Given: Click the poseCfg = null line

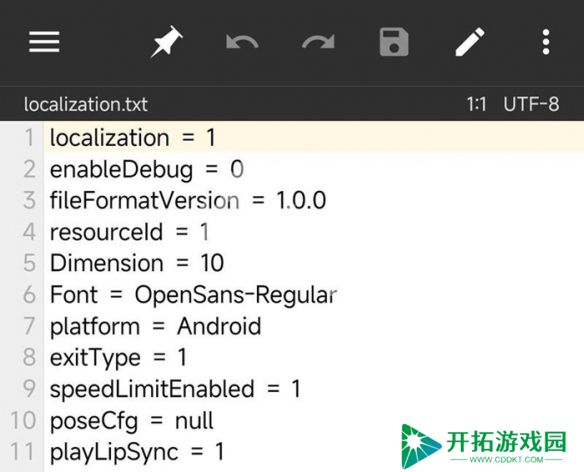Looking at the screenshot, I should tap(314, 420).
